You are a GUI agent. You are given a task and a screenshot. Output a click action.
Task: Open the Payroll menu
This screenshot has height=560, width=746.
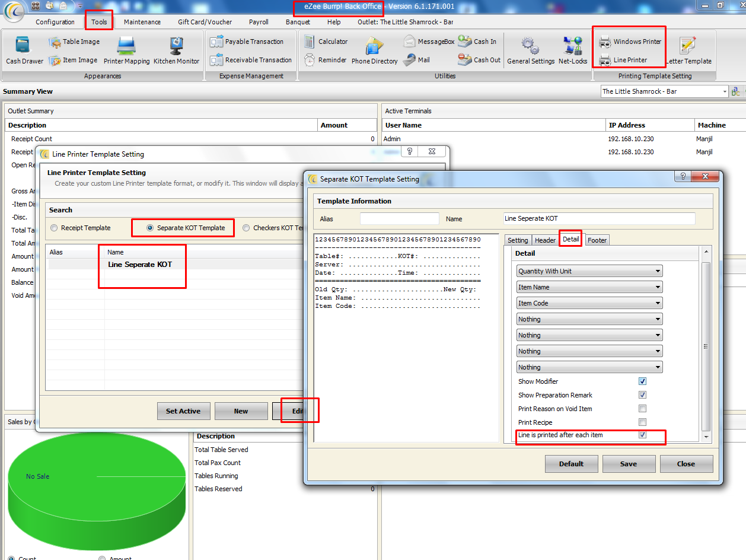click(259, 22)
